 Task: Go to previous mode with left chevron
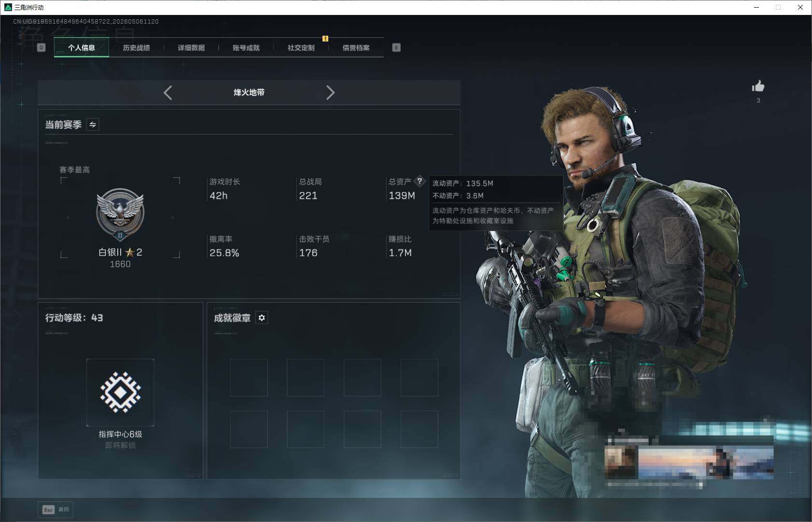pyautogui.click(x=168, y=93)
